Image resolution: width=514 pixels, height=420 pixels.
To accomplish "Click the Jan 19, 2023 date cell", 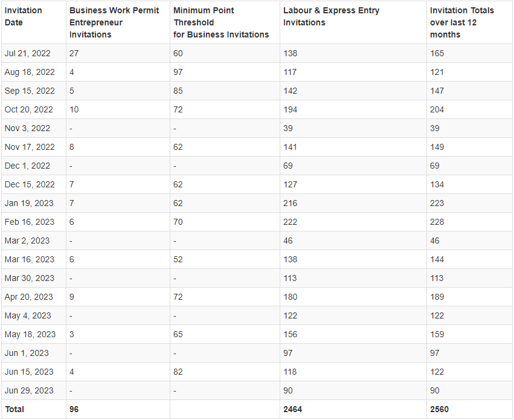I will tap(29, 203).
